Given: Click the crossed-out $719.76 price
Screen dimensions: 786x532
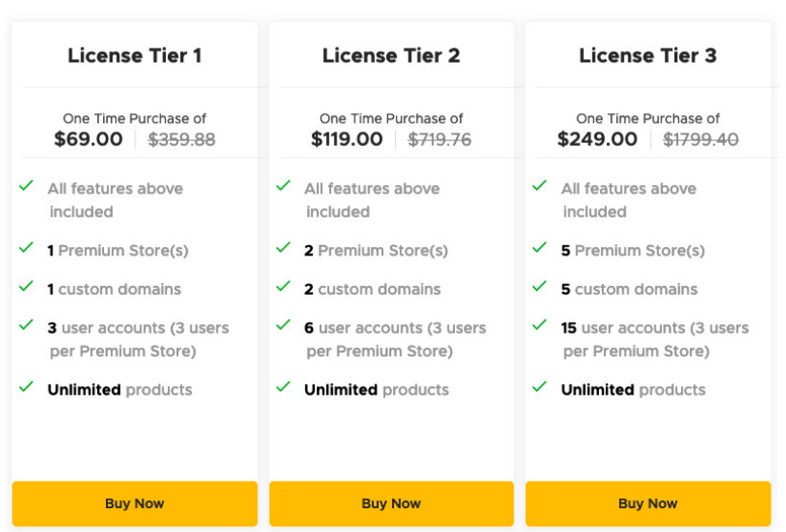Looking at the screenshot, I should click(440, 140).
